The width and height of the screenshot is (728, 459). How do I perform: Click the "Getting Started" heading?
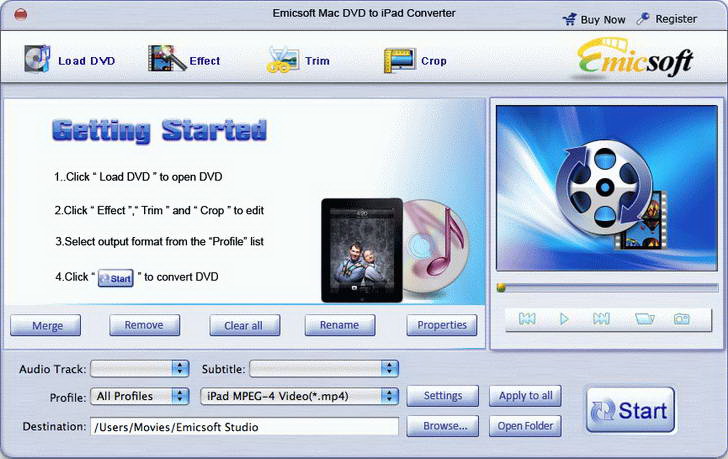(159, 130)
